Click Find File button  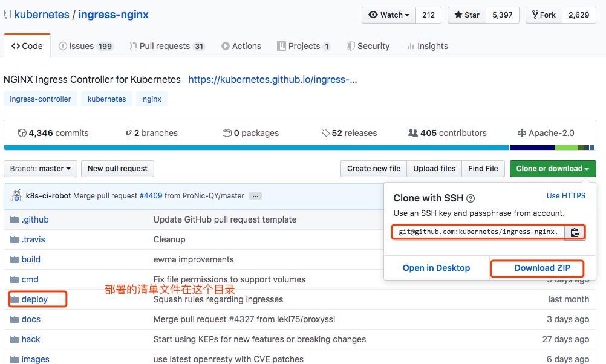pyautogui.click(x=483, y=169)
